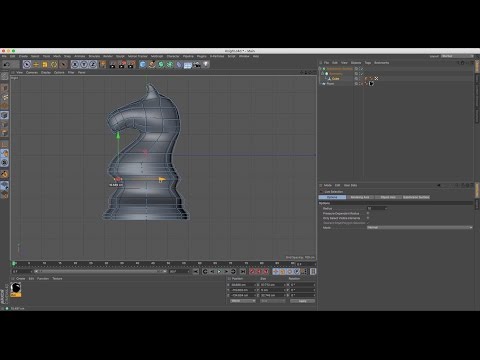Select the Floor object in Object Manager
The height and width of the screenshot is (360, 480).
(330, 84)
